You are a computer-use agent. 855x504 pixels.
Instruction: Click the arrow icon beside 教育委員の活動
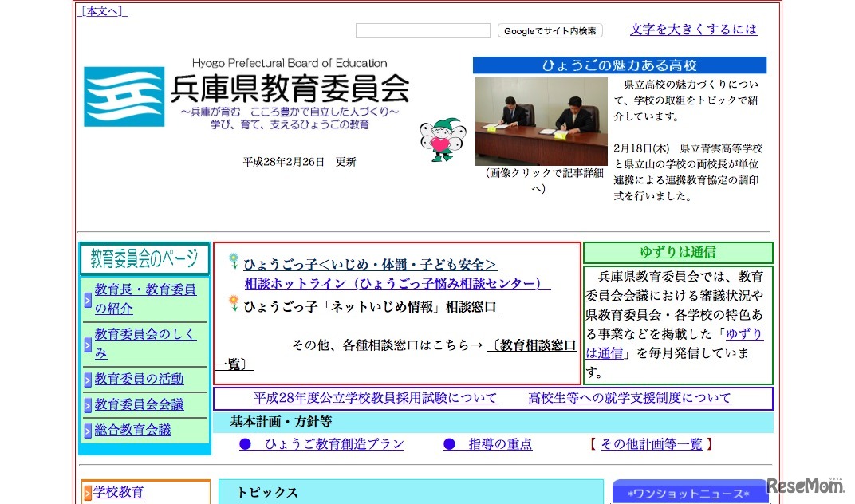(x=88, y=379)
